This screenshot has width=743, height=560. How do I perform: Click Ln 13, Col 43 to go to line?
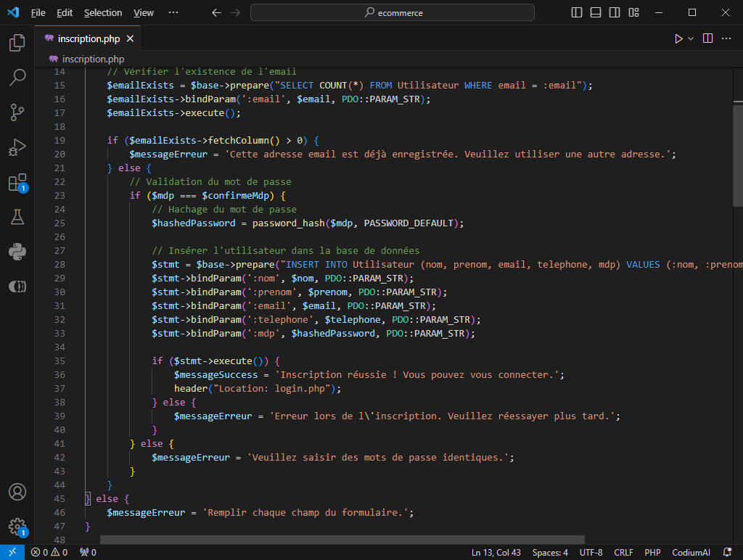[496, 552]
